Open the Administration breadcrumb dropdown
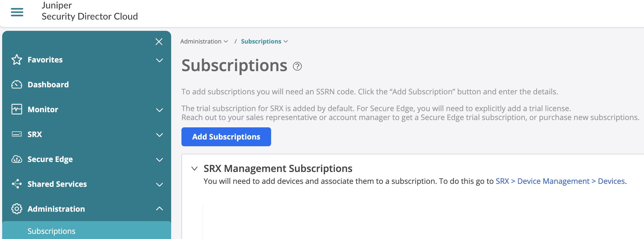 [204, 41]
